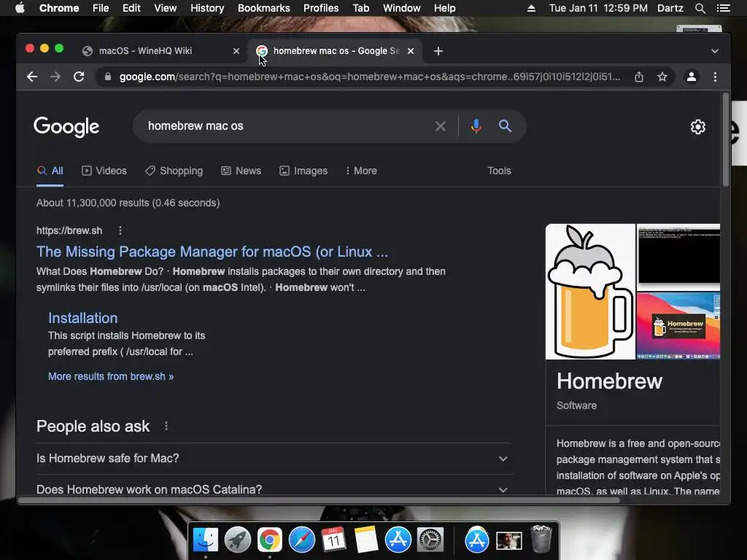Launch Launchpad from the Dock

tap(237, 540)
